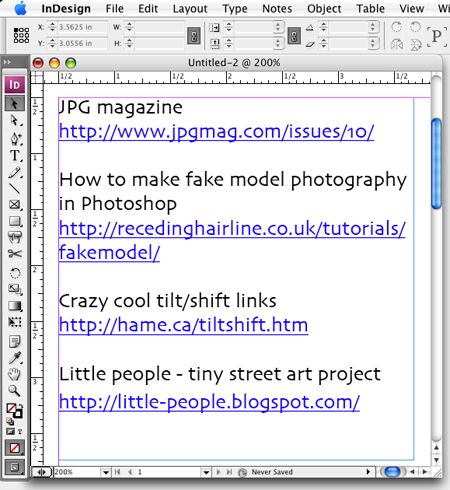Open the Apple menu
450x490 pixels.
(21, 8)
